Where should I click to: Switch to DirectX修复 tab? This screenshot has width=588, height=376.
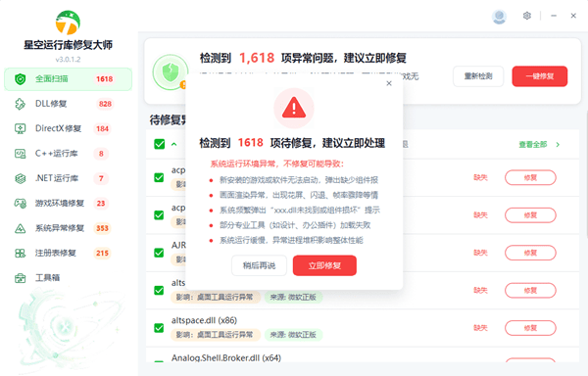pos(68,128)
